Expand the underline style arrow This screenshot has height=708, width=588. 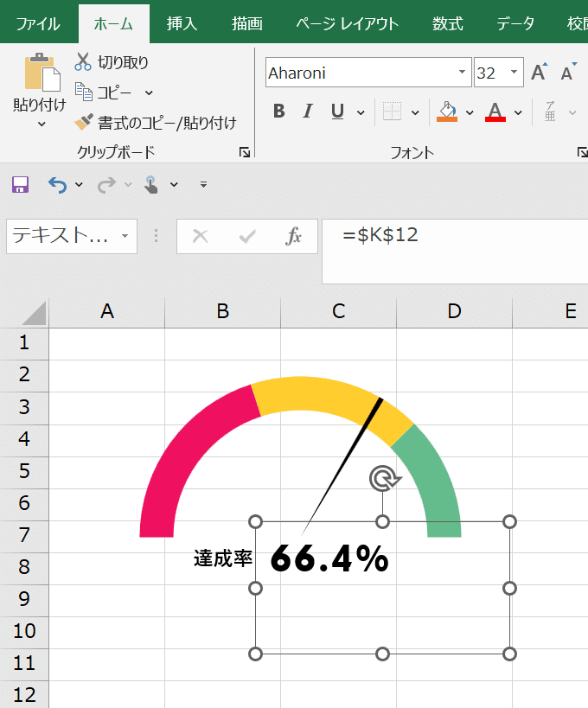pyautogui.click(x=361, y=112)
